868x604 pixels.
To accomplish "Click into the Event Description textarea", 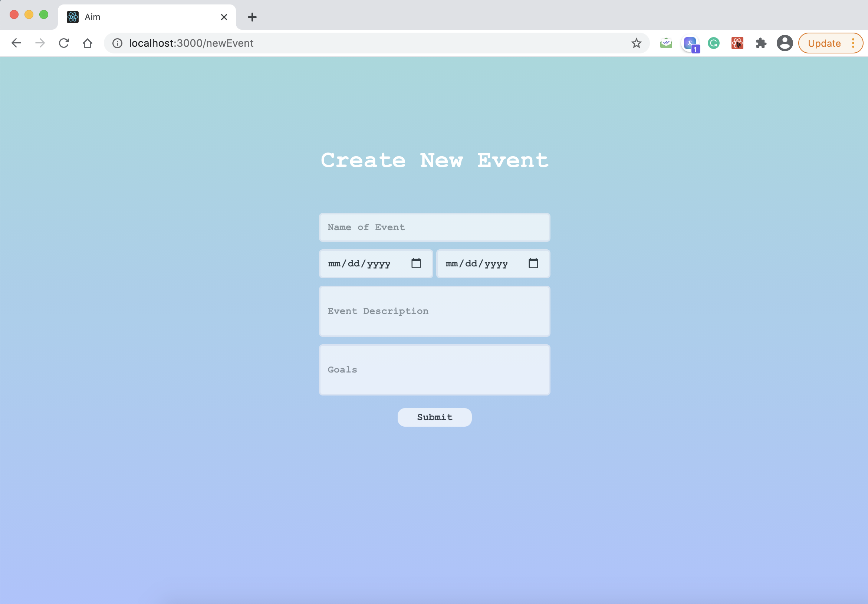I will tap(434, 311).
